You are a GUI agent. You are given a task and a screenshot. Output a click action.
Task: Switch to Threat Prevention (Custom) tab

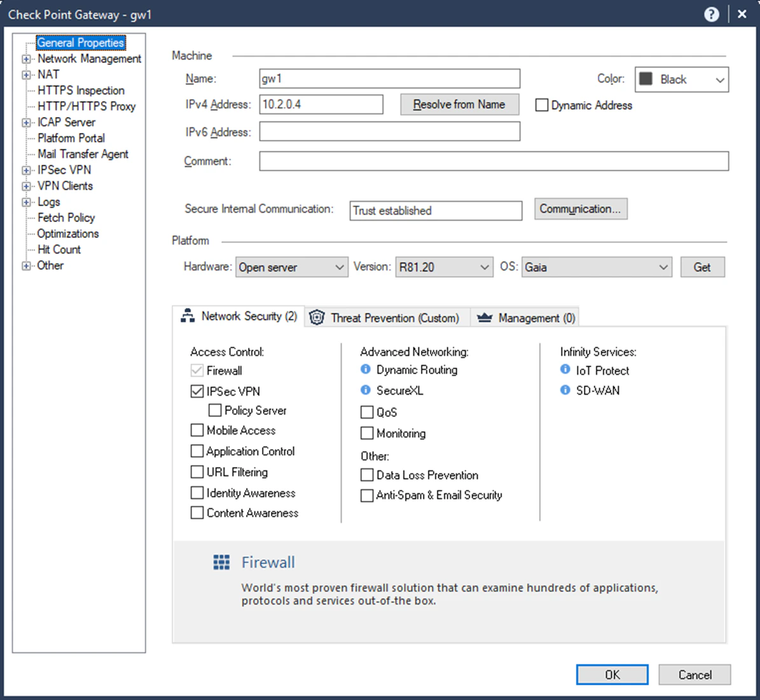point(387,318)
